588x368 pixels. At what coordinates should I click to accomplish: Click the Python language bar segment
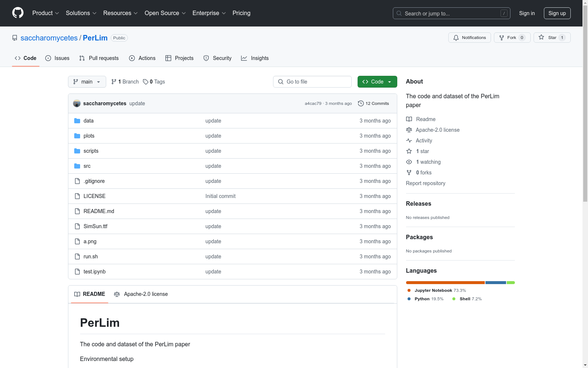(496, 283)
